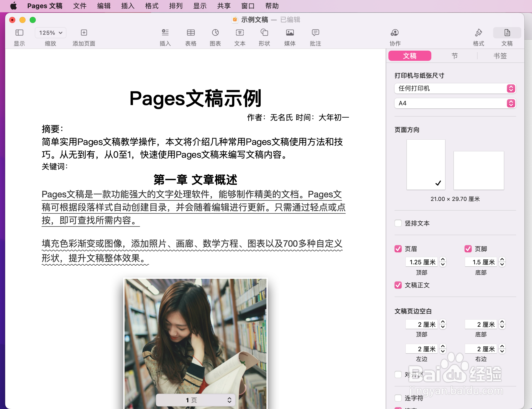Open the 格式 menu in menu bar
The width and height of the screenshot is (532, 409).
tap(152, 6)
